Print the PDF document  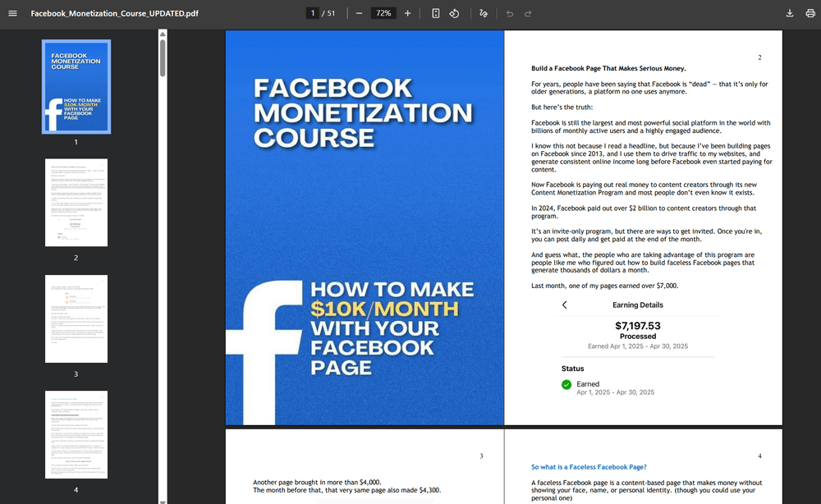coord(809,13)
